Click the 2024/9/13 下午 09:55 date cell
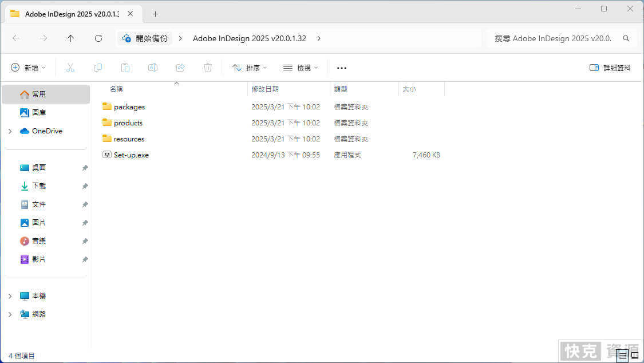This screenshot has width=644, height=363. [x=286, y=155]
